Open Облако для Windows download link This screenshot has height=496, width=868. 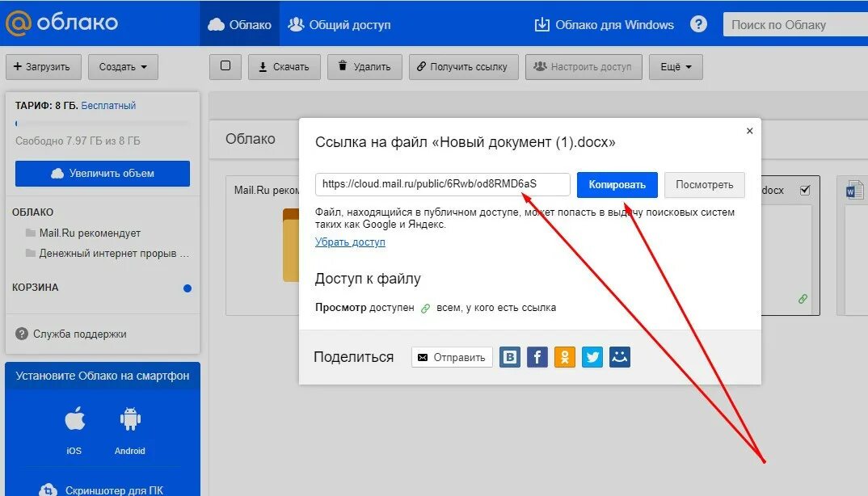point(604,24)
